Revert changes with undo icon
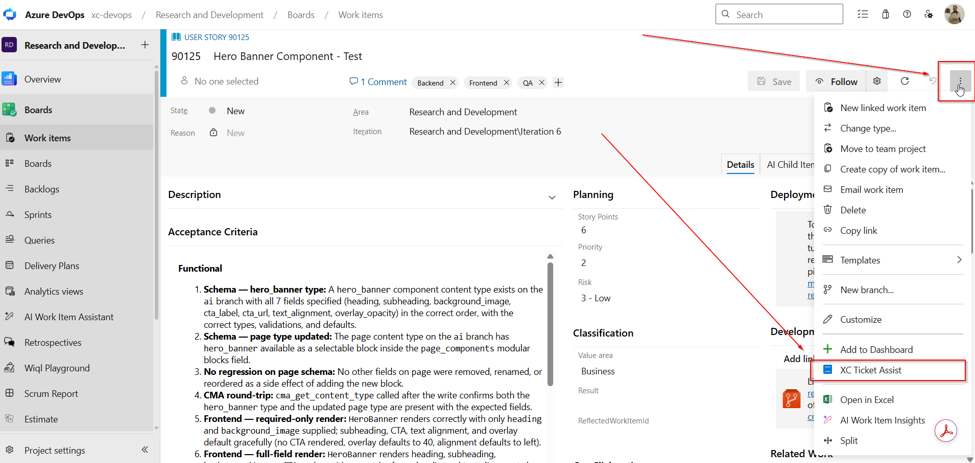 click(x=933, y=81)
